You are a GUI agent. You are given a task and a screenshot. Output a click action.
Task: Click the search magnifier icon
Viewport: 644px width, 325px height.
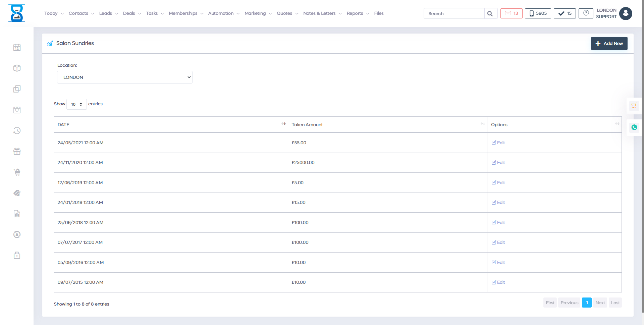pyautogui.click(x=490, y=14)
